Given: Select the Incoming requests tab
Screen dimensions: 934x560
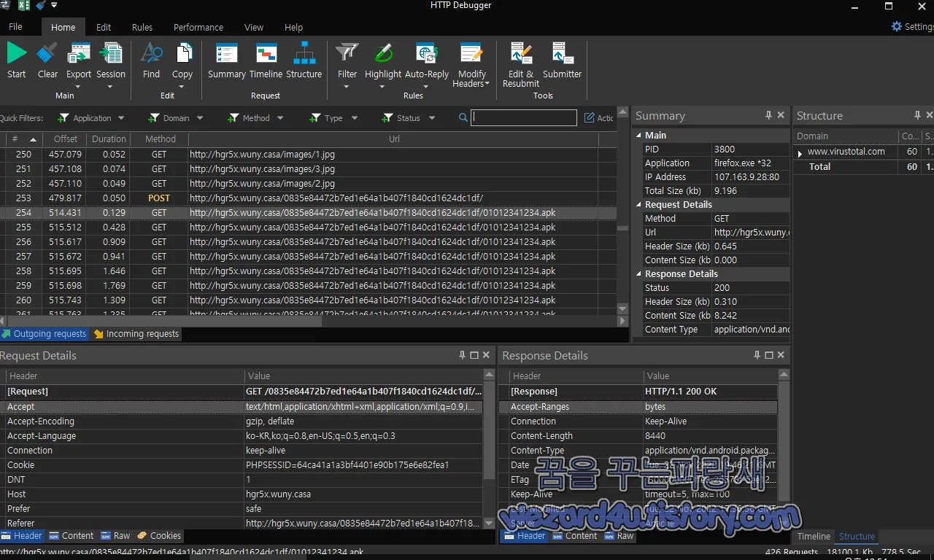Looking at the screenshot, I should coord(136,334).
